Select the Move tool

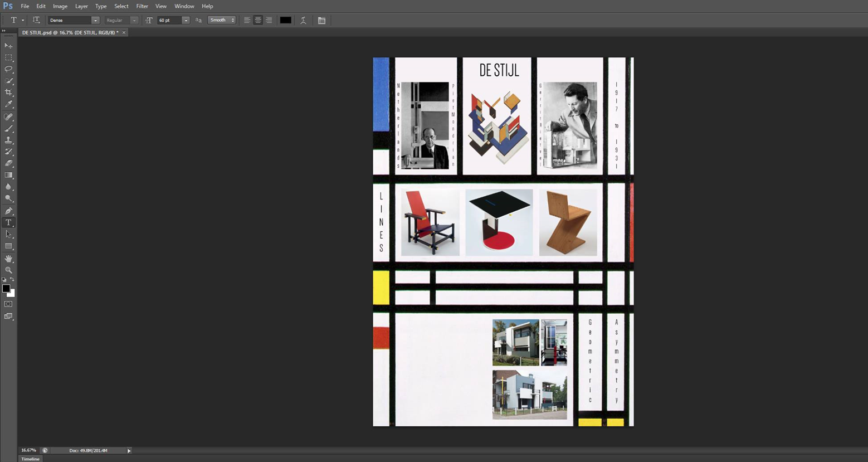click(x=8, y=45)
